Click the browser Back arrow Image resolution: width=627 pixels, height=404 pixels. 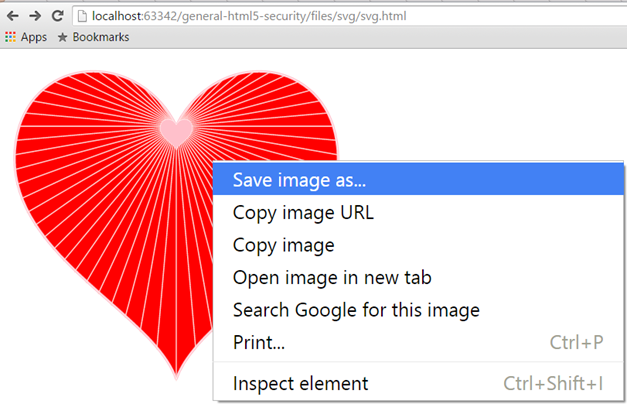coord(13,17)
